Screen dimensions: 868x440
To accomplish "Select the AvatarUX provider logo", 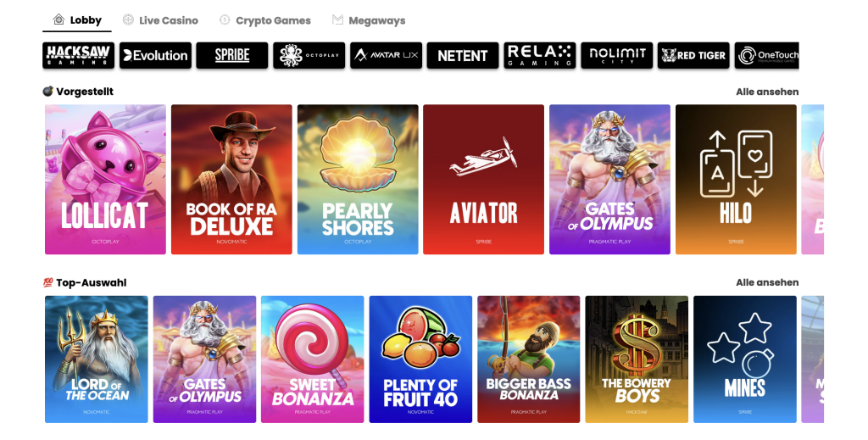I will (x=386, y=55).
